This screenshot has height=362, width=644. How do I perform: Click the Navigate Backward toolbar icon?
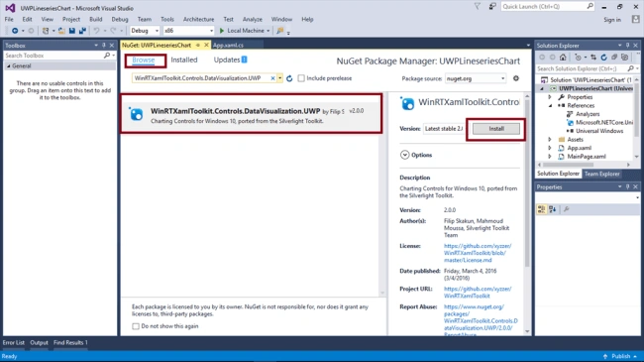pyautogui.click(x=15, y=31)
